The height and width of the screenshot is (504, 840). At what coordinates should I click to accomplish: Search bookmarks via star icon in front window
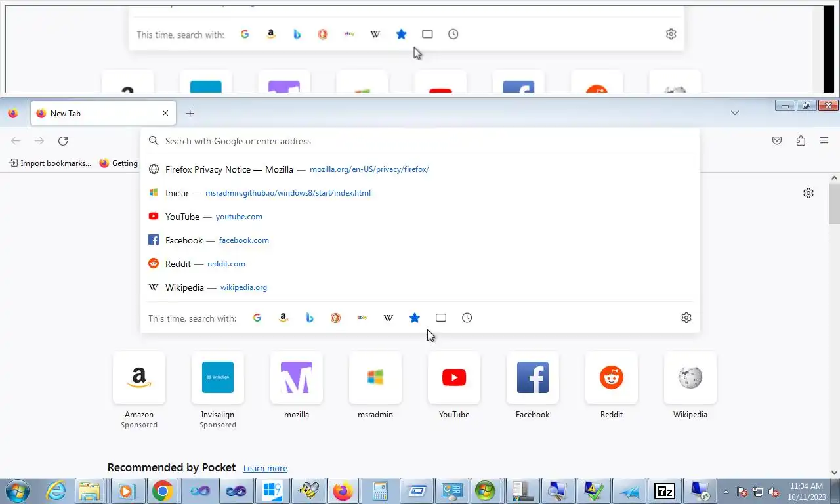click(415, 318)
